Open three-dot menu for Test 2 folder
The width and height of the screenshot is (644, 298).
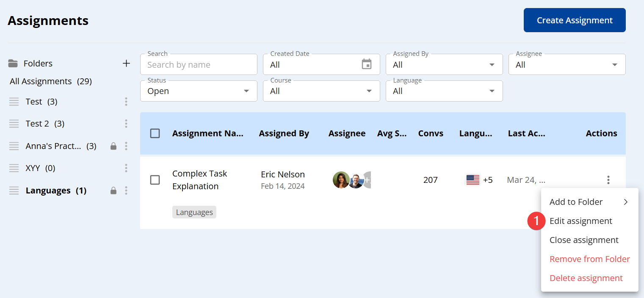pos(126,124)
